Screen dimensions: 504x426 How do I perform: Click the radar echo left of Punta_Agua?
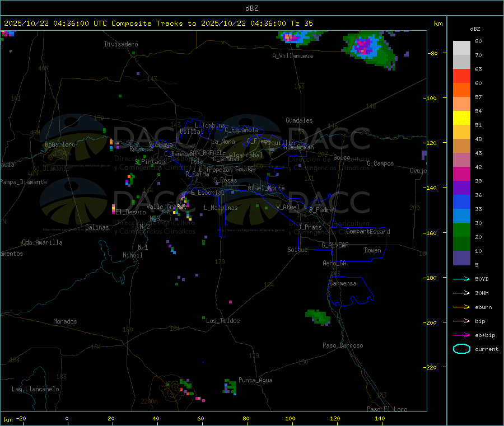coord(230,387)
